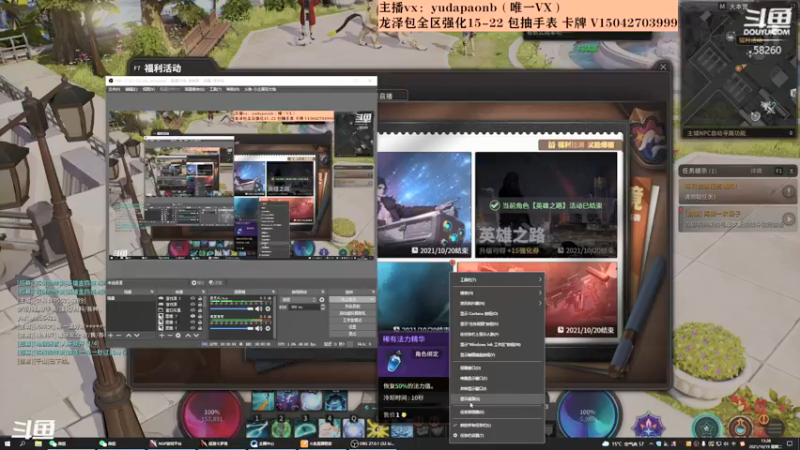Click second OBS controls button (start recording)
Viewport: 800px width, 450px height.
click(353, 306)
